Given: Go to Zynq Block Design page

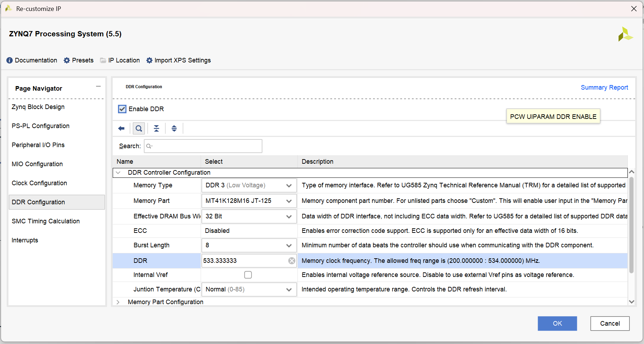Looking at the screenshot, I should [38, 107].
